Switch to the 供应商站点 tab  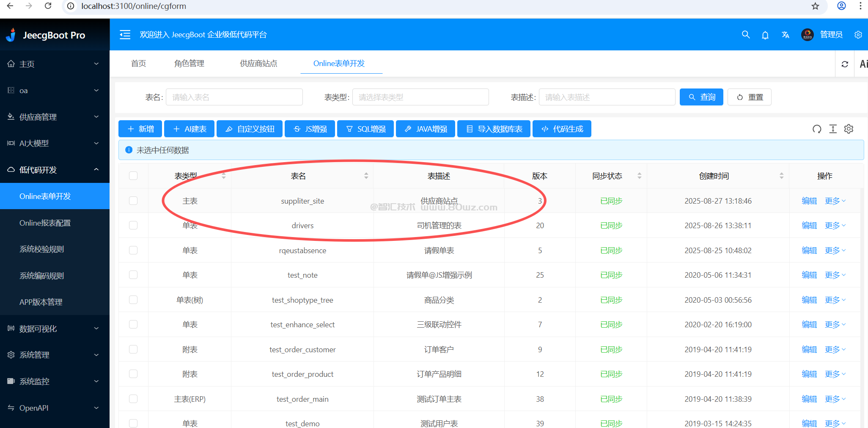[258, 64]
